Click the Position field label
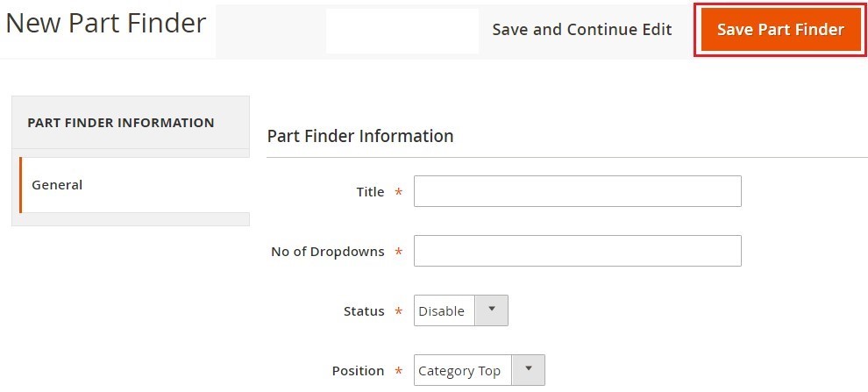 tap(358, 371)
